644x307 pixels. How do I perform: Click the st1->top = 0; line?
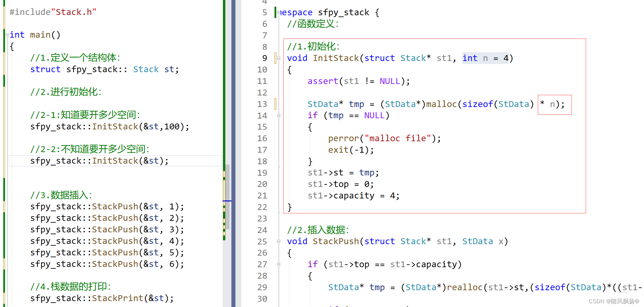click(x=341, y=184)
